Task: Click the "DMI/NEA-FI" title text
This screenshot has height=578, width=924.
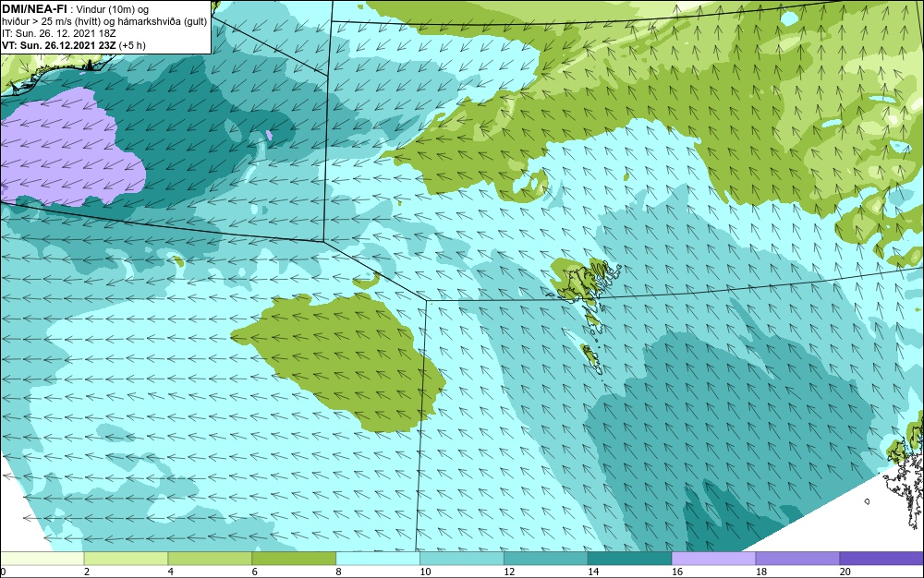Action: 33,8
